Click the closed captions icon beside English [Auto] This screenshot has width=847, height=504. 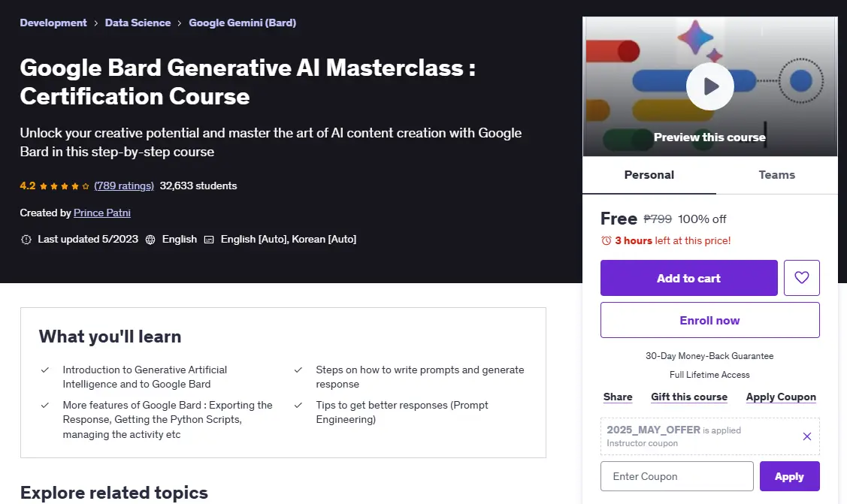(209, 240)
